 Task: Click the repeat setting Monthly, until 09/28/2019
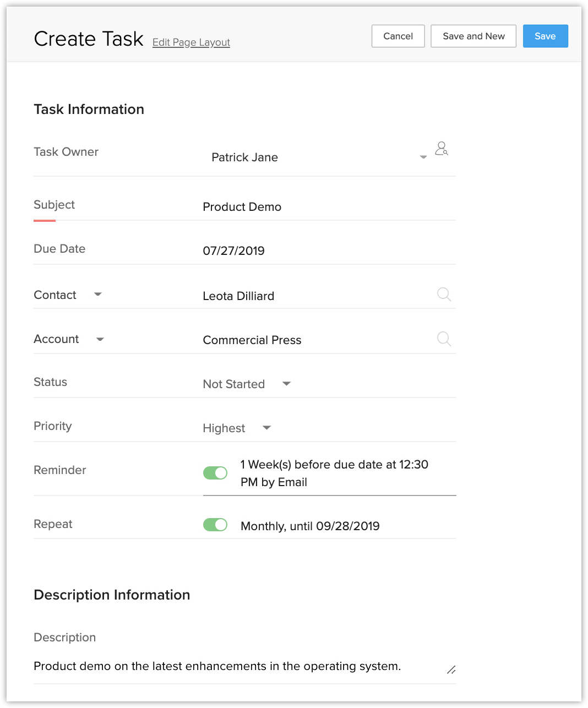(x=310, y=526)
